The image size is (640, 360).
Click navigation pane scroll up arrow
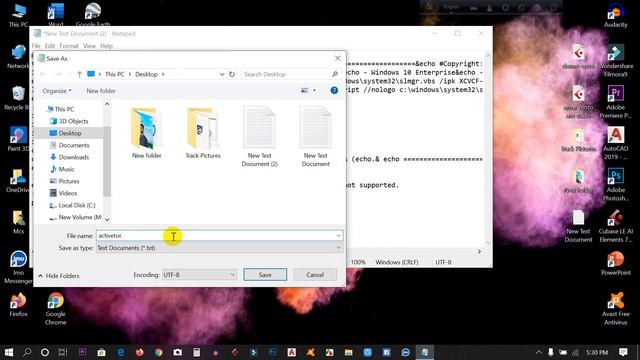pyautogui.click(x=107, y=104)
